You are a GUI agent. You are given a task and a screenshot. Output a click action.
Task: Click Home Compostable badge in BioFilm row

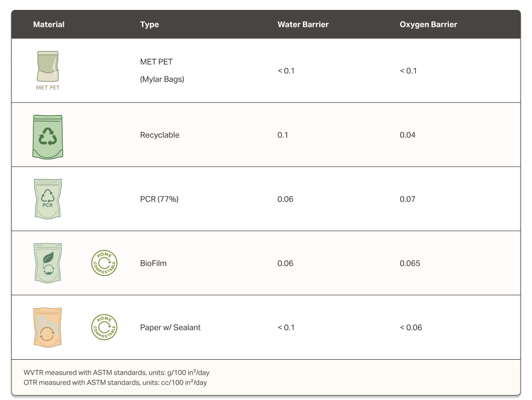[104, 263]
